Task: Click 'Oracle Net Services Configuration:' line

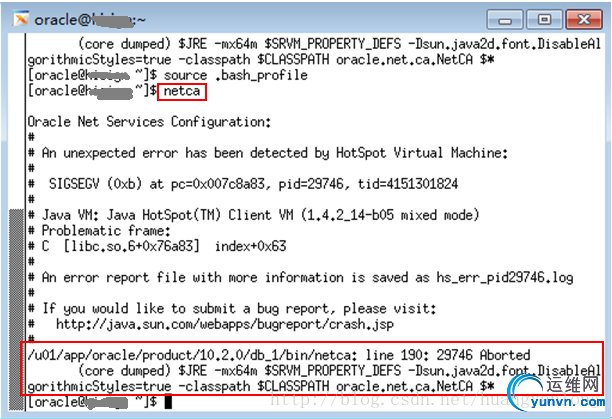Action: (x=149, y=122)
